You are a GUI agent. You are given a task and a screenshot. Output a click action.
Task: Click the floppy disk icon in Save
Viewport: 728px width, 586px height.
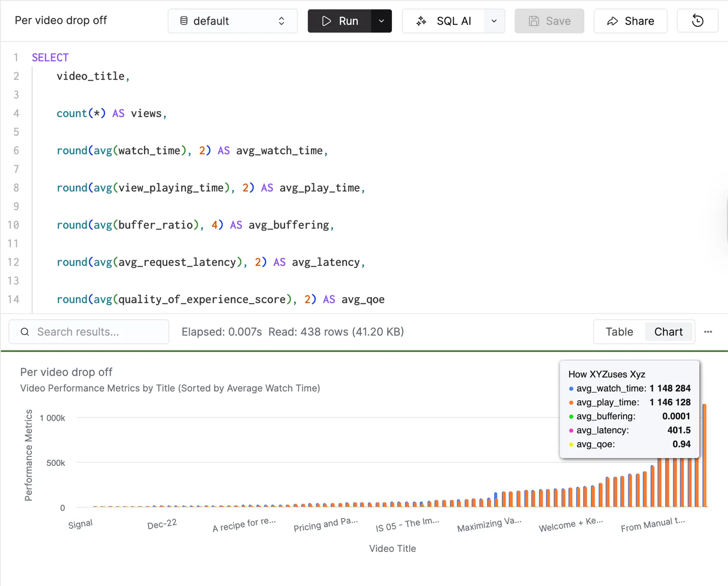click(534, 21)
